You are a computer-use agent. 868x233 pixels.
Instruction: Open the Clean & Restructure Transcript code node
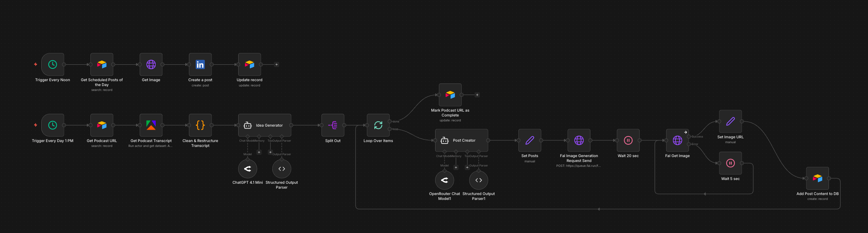point(200,125)
